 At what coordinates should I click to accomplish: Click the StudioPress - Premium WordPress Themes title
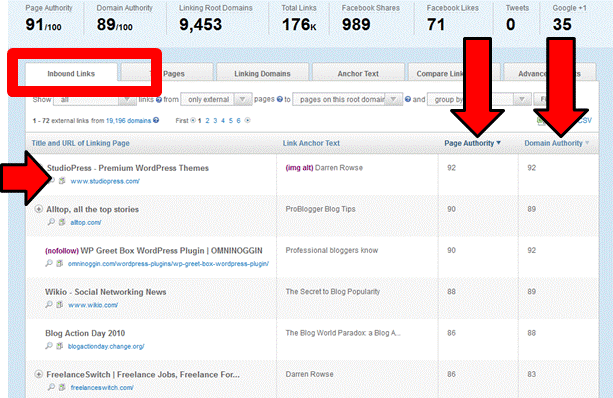tap(128, 168)
